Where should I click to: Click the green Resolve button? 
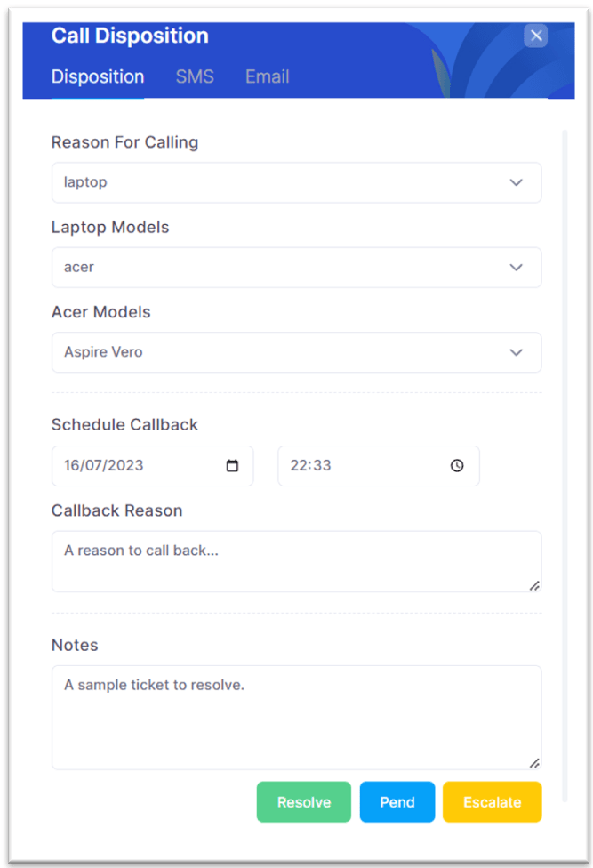point(304,801)
